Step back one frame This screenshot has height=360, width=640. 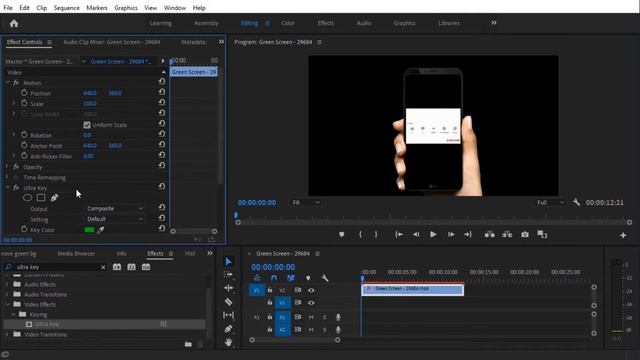(x=416, y=234)
